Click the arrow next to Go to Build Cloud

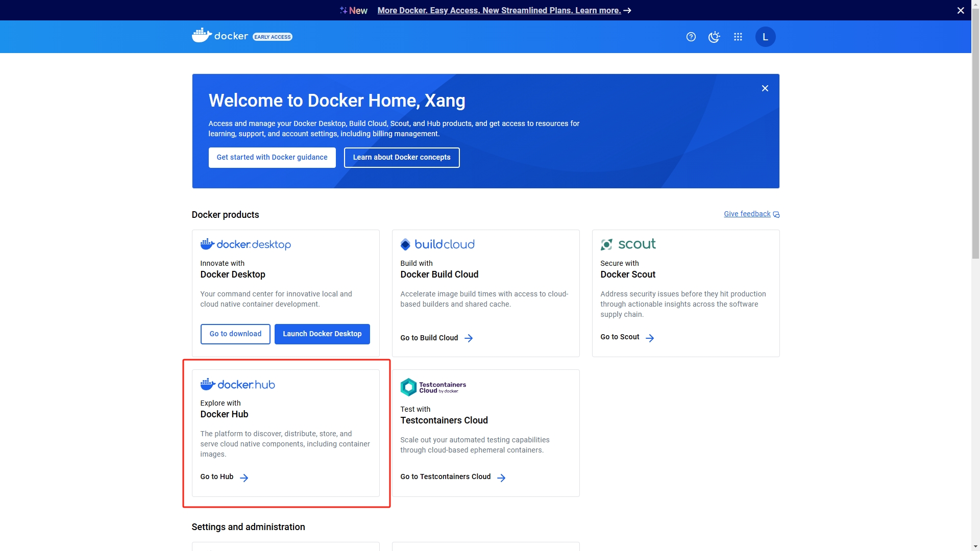click(469, 338)
